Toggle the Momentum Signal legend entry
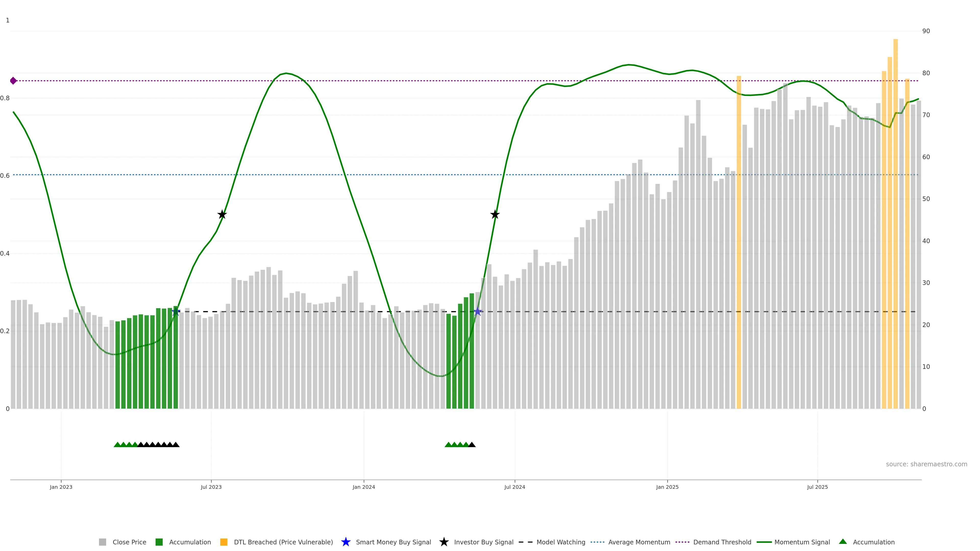This screenshot has width=980, height=551. (x=802, y=542)
